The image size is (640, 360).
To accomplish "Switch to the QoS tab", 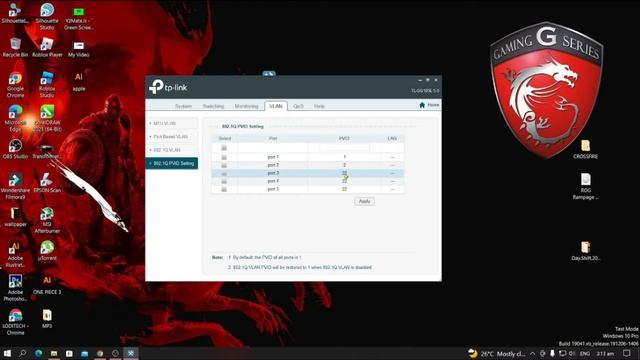I will pos(298,106).
